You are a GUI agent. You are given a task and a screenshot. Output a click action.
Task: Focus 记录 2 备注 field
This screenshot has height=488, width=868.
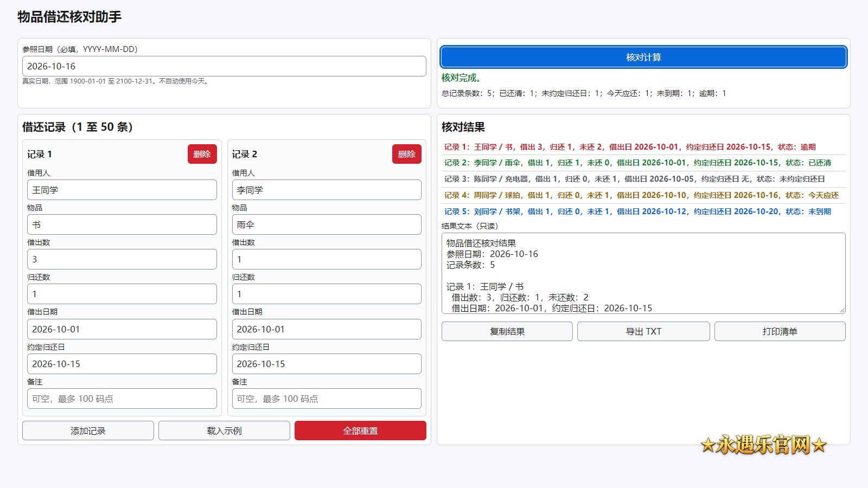click(x=327, y=399)
